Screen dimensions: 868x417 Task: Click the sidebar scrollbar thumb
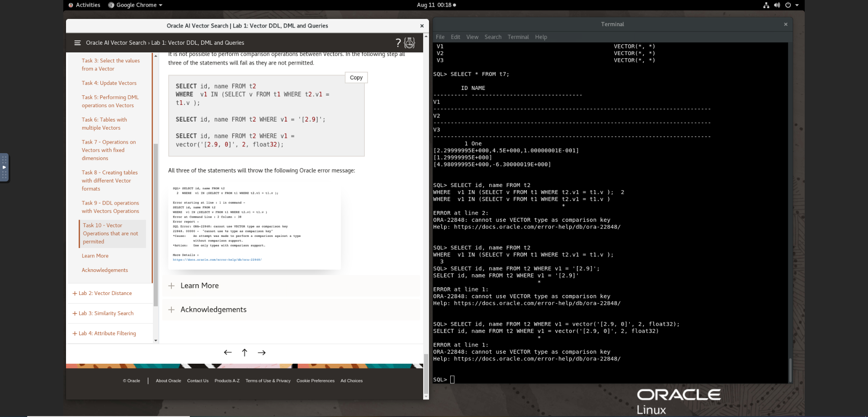pyautogui.click(x=156, y=225)
